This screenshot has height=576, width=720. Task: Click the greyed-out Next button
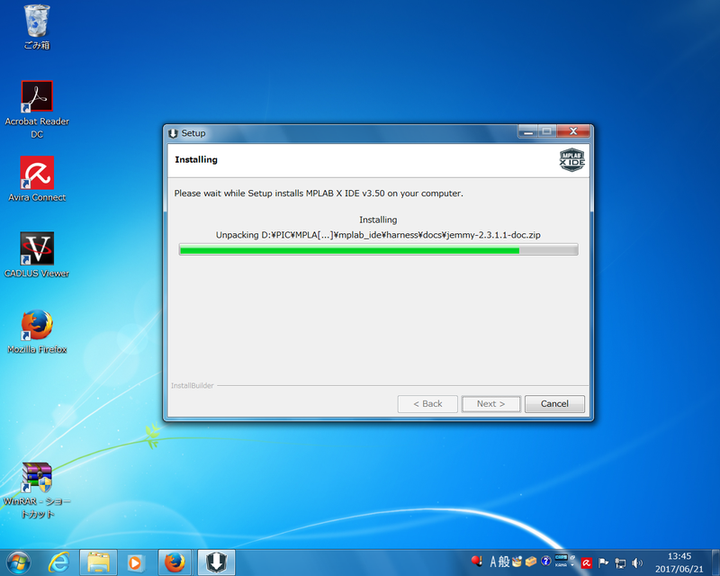click(x=490, y=404)
